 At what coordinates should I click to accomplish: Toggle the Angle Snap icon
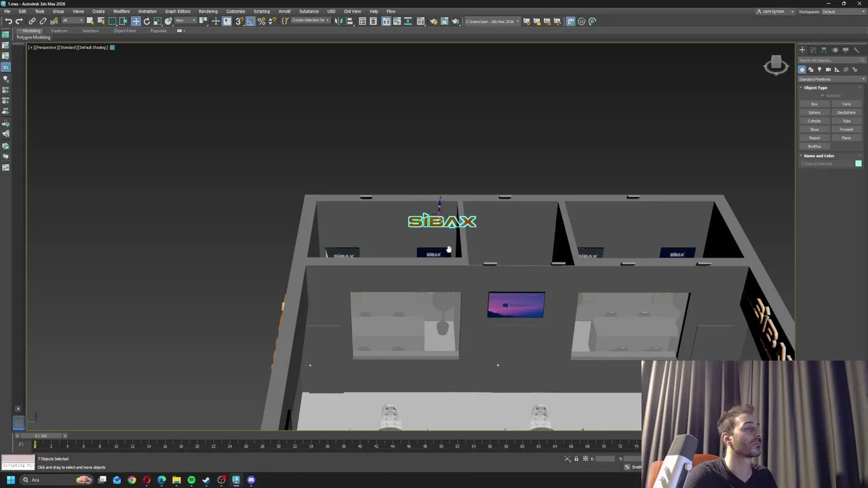pos(250,21)
